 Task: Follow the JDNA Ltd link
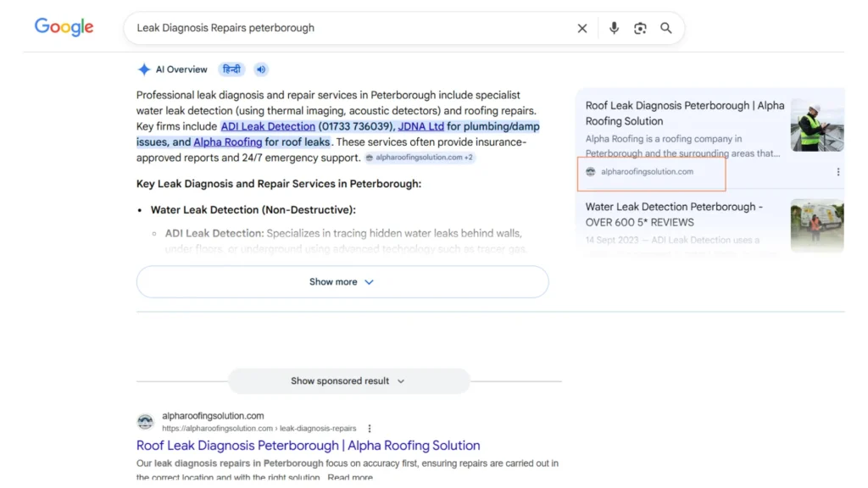coord(421,126)
